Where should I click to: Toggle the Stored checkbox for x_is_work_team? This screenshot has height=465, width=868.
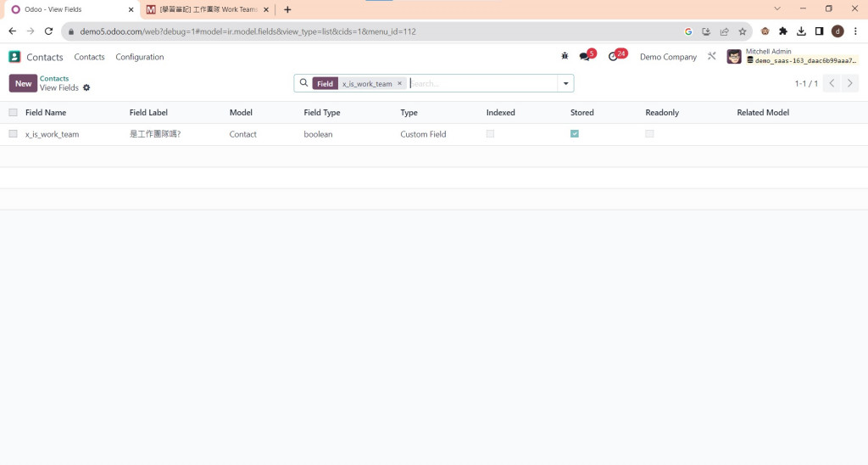[x=575, y=133]
